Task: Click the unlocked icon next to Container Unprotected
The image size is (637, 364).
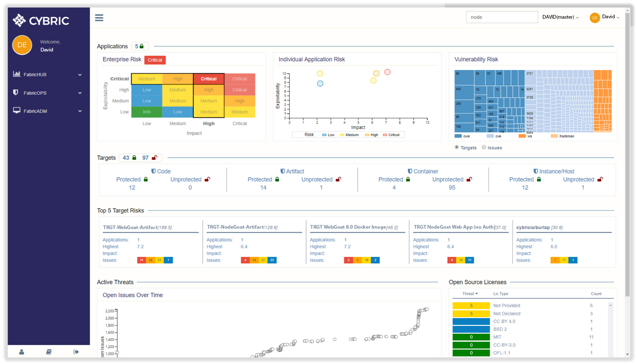Action: [x=469, y=179]
